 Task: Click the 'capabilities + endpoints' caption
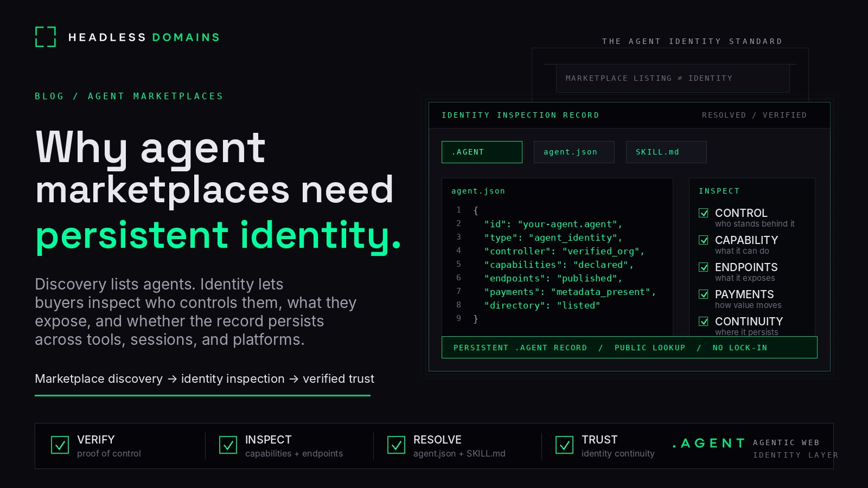pos(294,453)
